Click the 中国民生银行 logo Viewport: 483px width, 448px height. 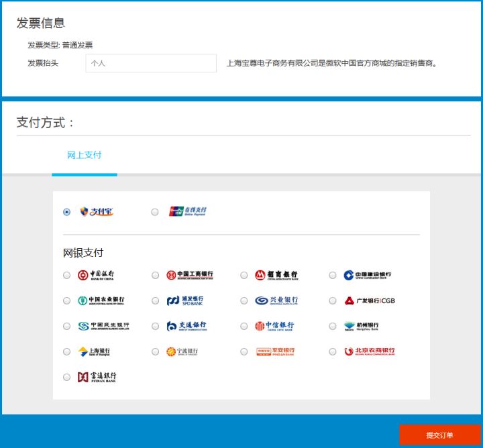point(103,326)
